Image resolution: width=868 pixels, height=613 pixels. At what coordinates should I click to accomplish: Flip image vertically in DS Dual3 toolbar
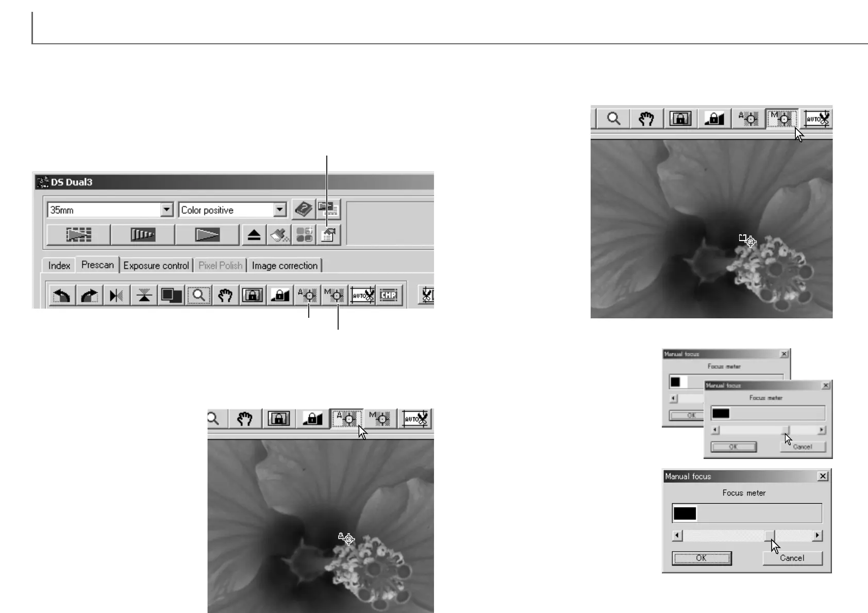pos(144,296)
